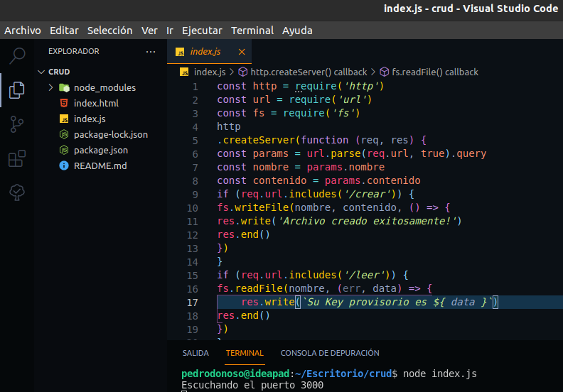Click line number 17 in gutter
This screenshot has width=563, height=392.
click(193, 303)
